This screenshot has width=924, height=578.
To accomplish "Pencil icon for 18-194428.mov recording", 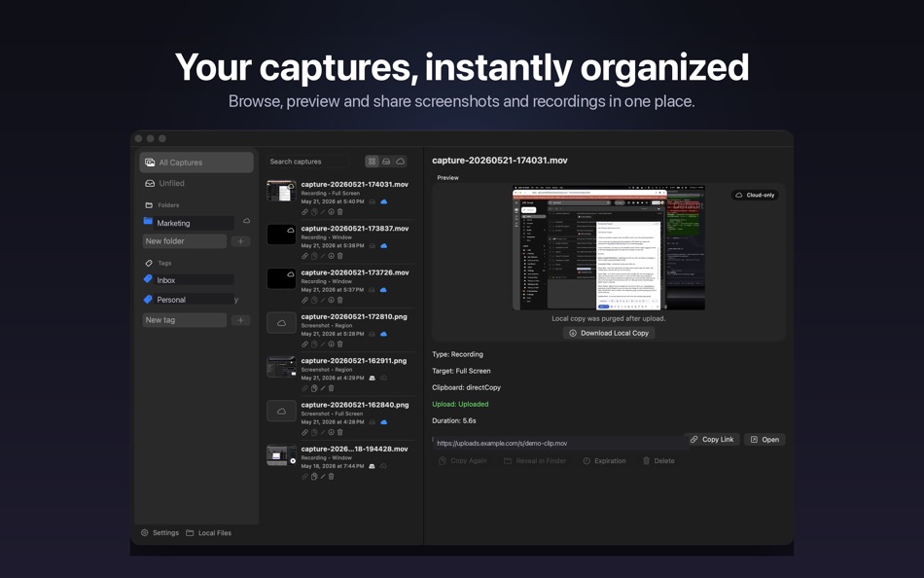I will pos(323,477).
